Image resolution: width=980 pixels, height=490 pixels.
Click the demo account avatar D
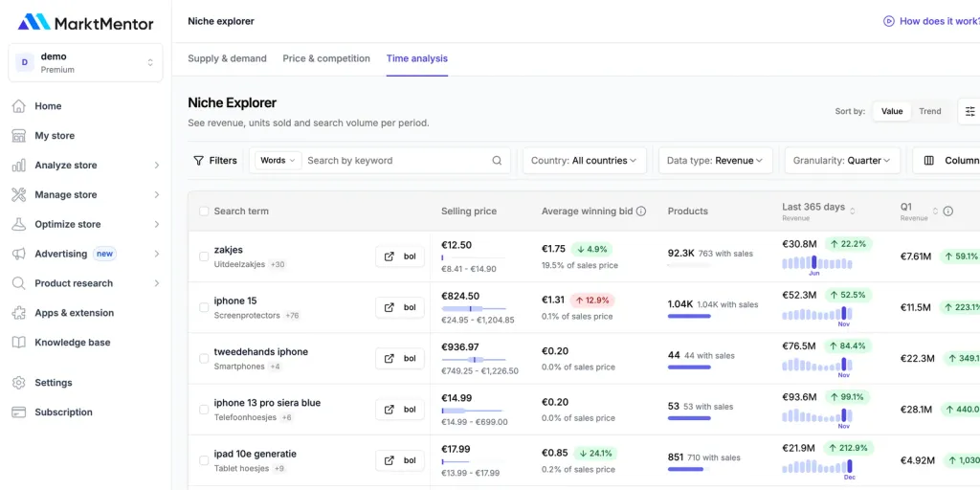click(25, 62)
